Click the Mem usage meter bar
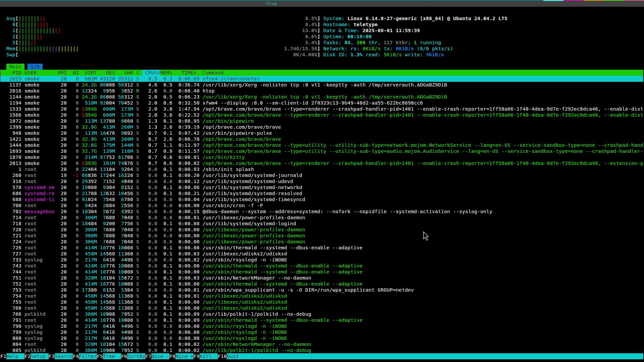Viewport: 644px width, 362px height. pos(163,49)
